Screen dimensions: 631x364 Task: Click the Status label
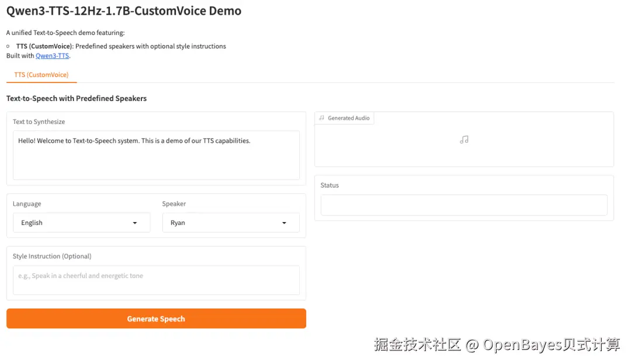point(330,185)
